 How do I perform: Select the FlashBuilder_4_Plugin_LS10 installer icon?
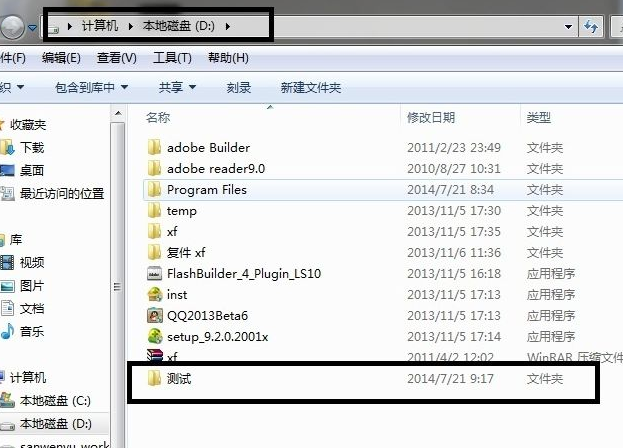[155, 274]
